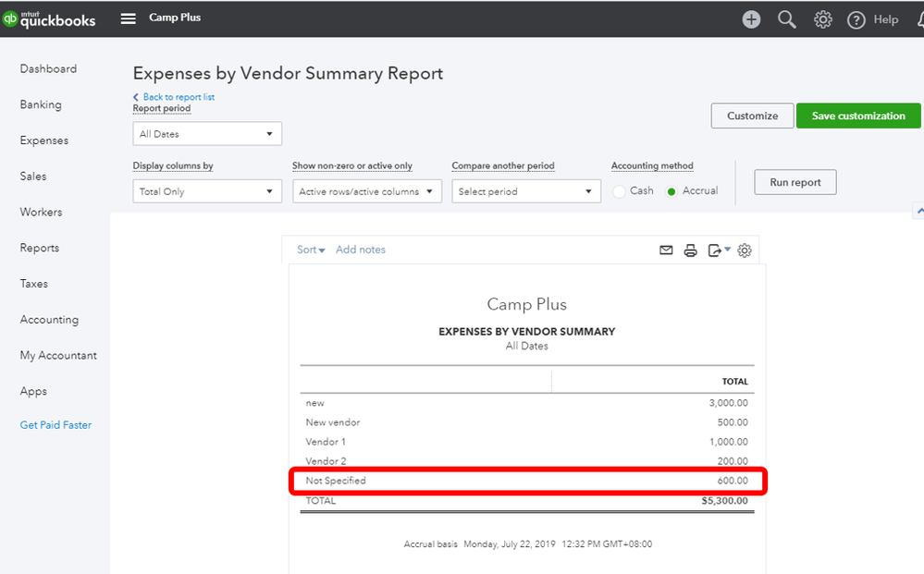
Task: Click the Help text in top bar
Action: (886, 19)
